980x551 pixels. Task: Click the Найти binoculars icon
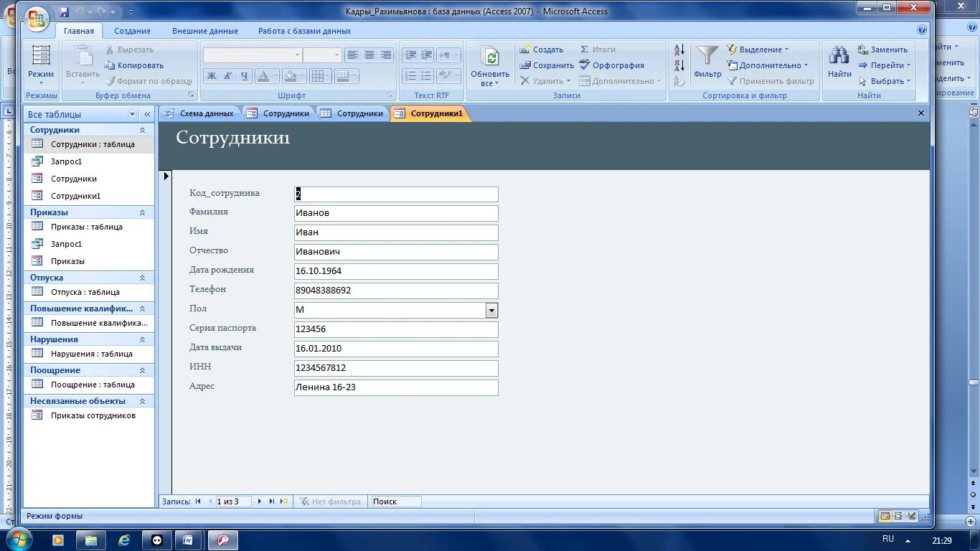coord(839,56)
